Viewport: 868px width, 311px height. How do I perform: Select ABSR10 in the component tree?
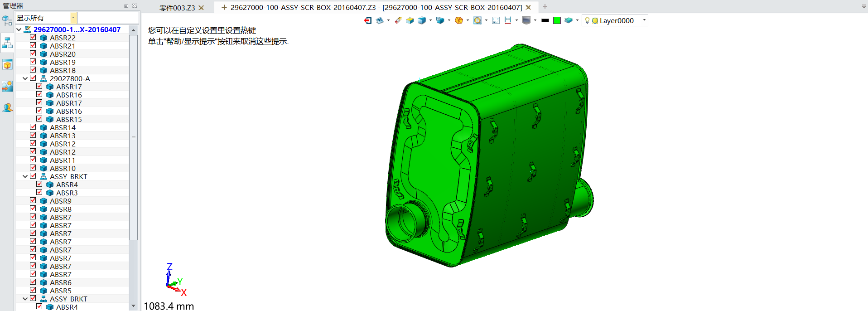63,168
